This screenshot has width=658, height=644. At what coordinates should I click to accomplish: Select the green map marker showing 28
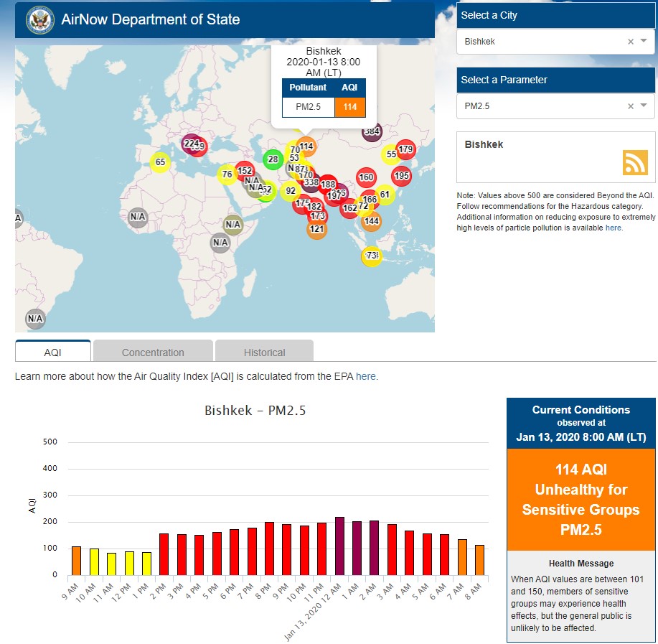coord(273,159)
